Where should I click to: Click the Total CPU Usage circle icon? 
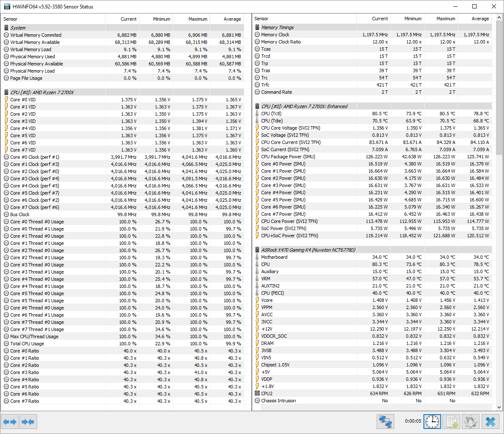[x=6, y=344]
